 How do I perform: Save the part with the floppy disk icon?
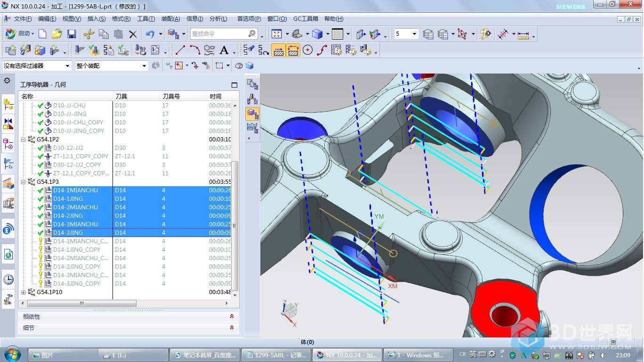tap(72, 34)
